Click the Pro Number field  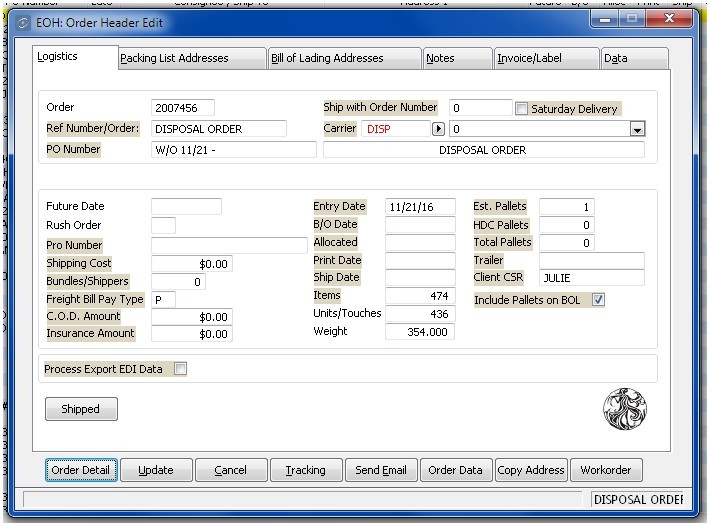pyautogui.click(x=229, y=245)
